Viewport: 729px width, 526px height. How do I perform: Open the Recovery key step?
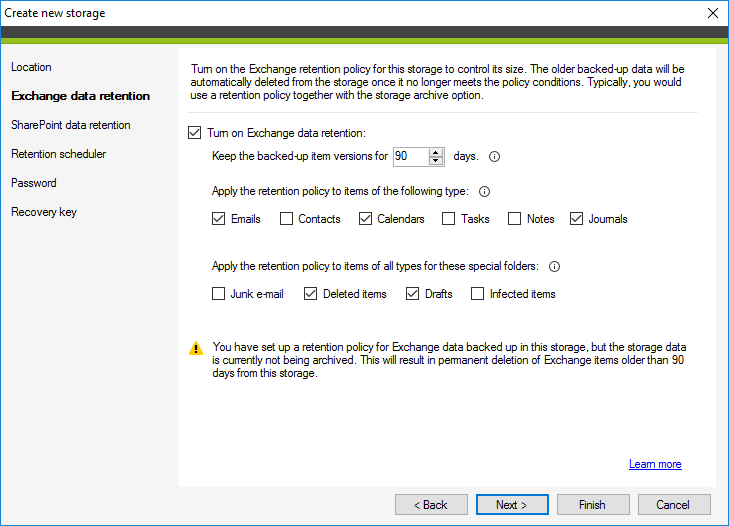[43, 212]
